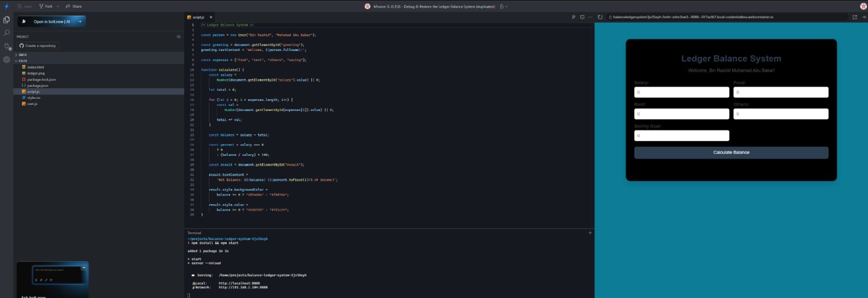Click the project title in header
The height and width of the screenshot is (298, 868).
click(434, 7)
